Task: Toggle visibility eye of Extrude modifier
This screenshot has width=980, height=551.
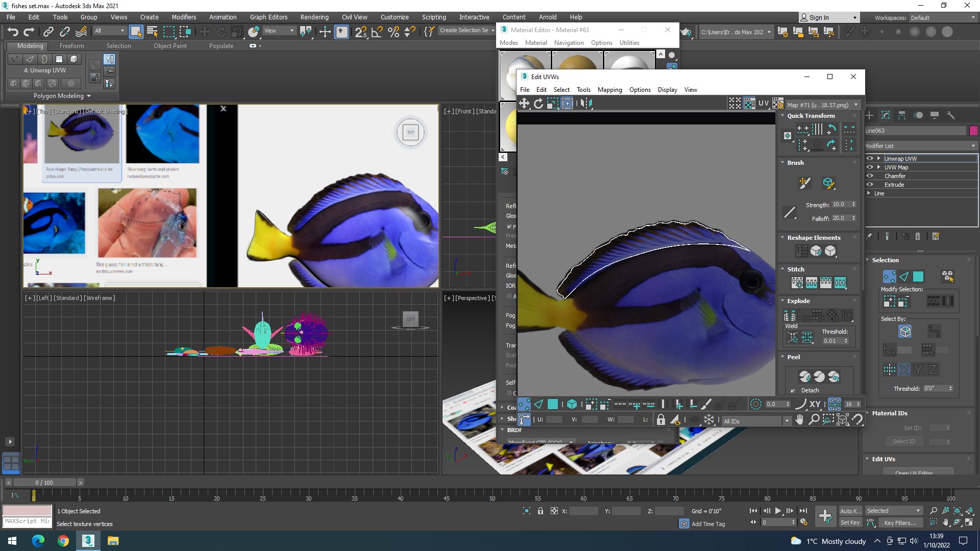Action: pos(870,185)
